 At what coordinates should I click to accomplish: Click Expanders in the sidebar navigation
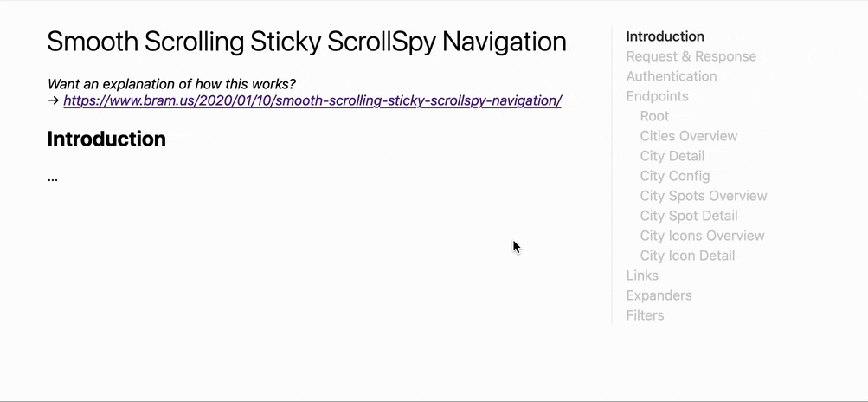click(659, 295)
